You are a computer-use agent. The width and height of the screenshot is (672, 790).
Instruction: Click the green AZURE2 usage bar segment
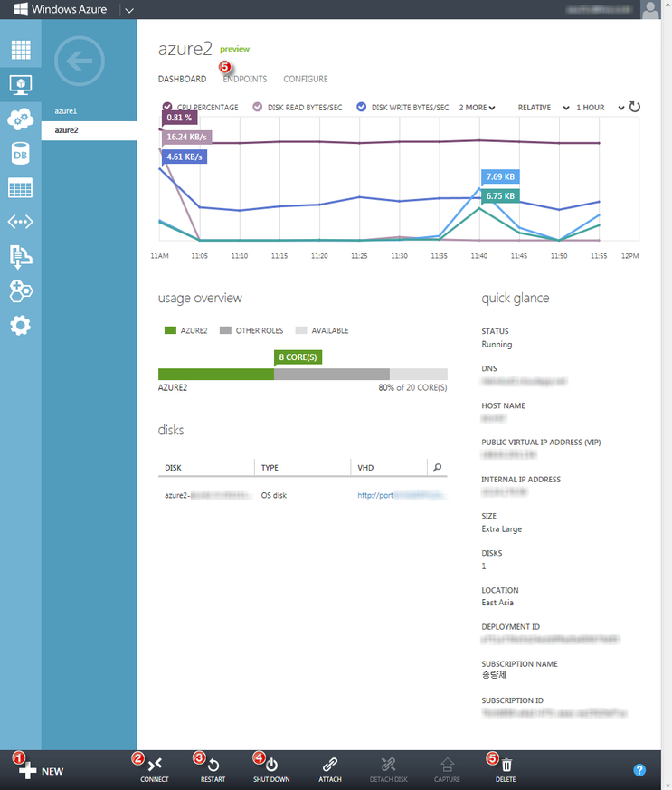216,374
